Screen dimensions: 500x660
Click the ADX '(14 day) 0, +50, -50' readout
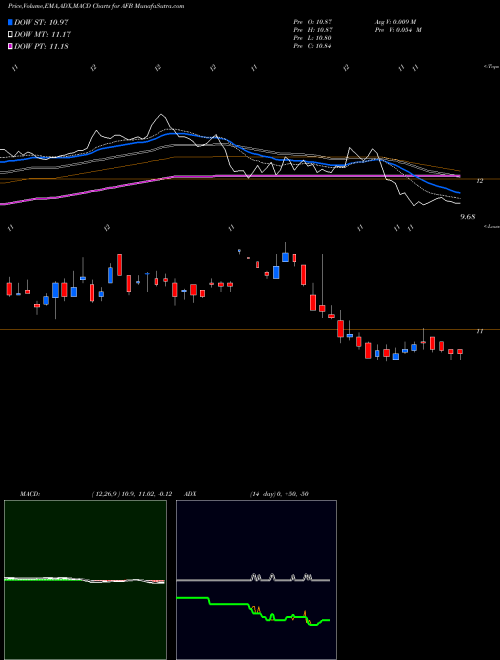279,494
